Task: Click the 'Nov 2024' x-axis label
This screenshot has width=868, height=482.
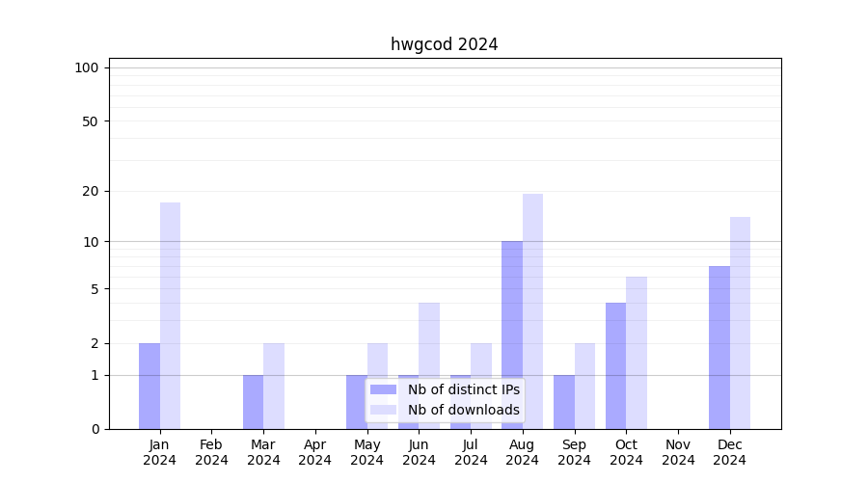Action: click(678, 452)
